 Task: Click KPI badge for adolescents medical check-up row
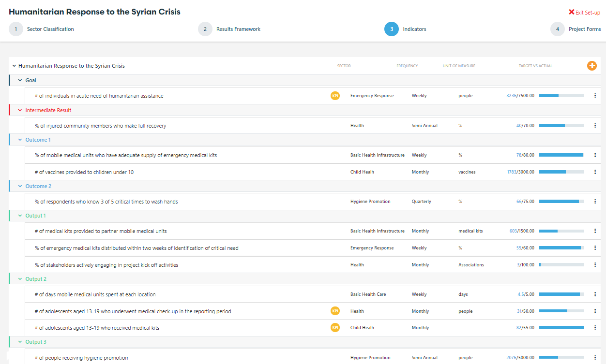click(x=335, y=311)
